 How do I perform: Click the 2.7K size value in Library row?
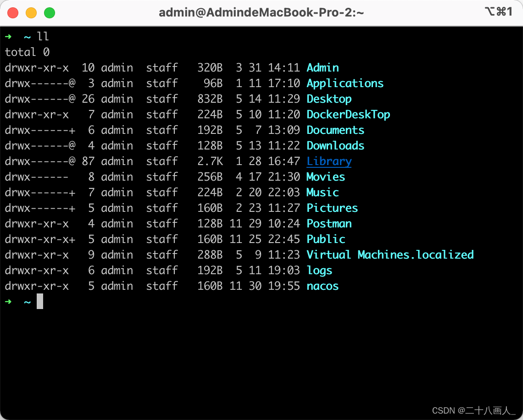210,161
